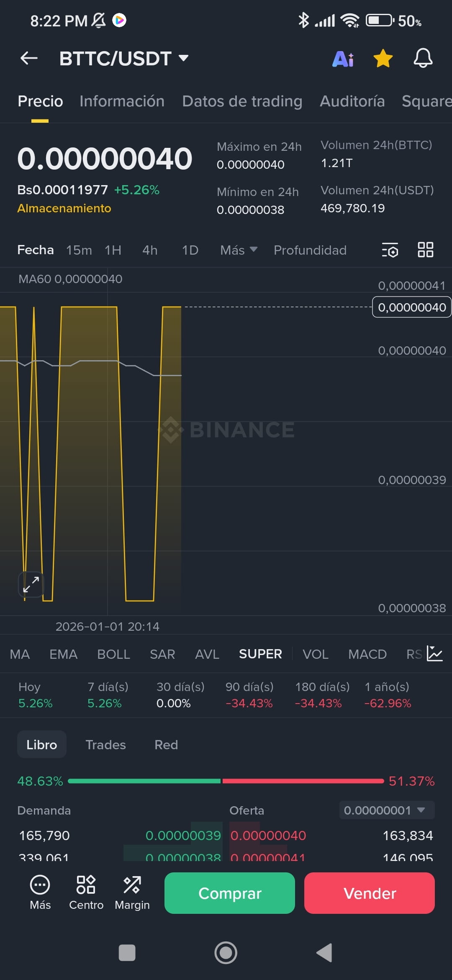The height and width of the screenshot is (980, 452).
Task: Tap the 90 día(s) -34.43% change
Action: 249,695
